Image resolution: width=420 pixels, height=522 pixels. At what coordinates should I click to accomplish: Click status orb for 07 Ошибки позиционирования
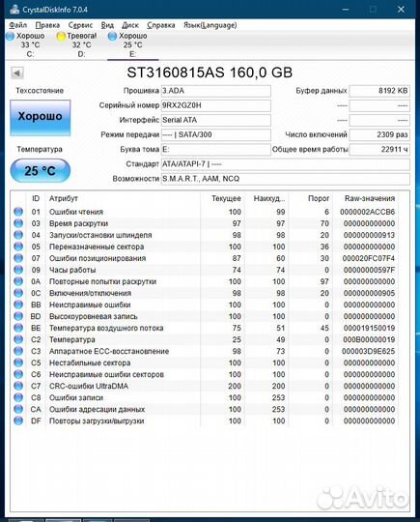point(18,258)
